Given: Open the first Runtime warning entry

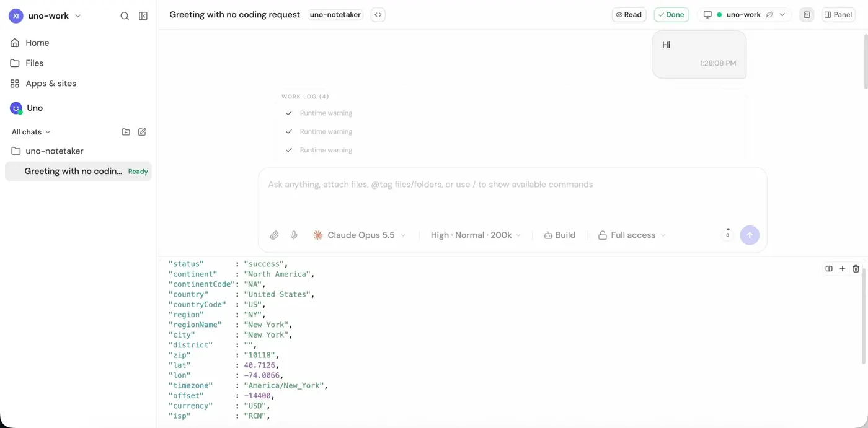Looking at the screenshot, I should (326, 113).
